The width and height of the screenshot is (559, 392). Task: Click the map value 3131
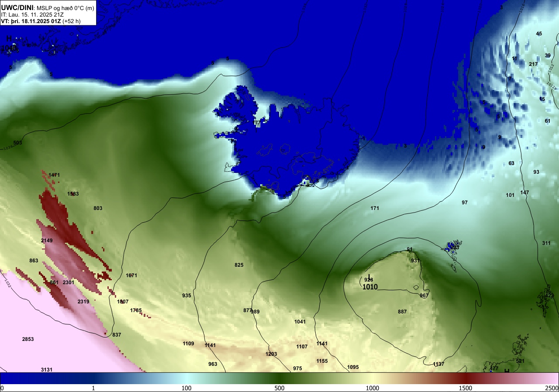[47, 370]
